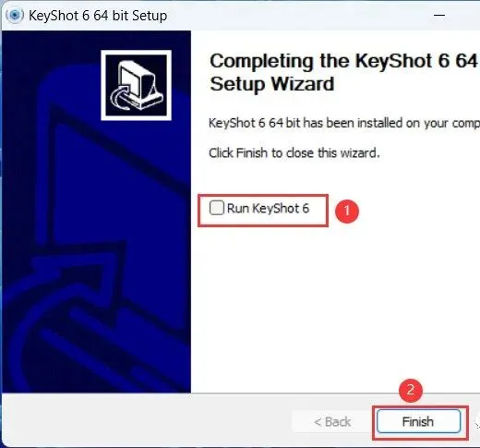This screenshot has width=480, height=448.
Task: Click the Completing the KeyShot heading line
Action: pos(343,61)
